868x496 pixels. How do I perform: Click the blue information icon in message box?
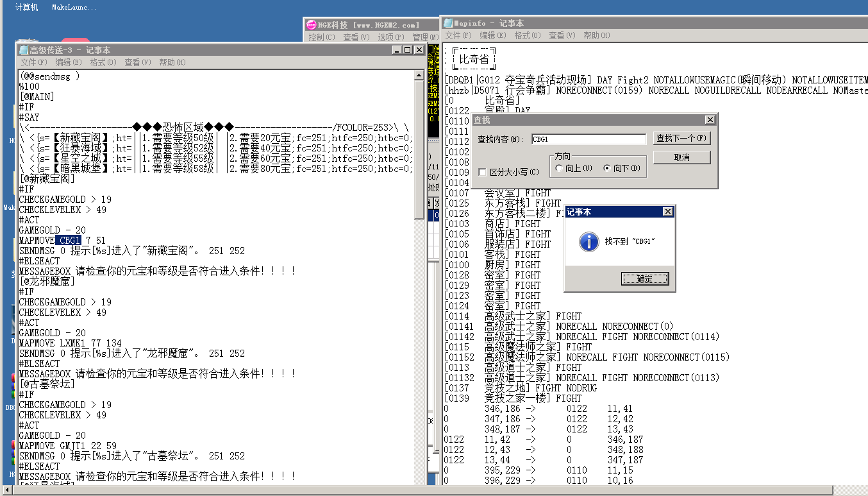click(588, 242)
